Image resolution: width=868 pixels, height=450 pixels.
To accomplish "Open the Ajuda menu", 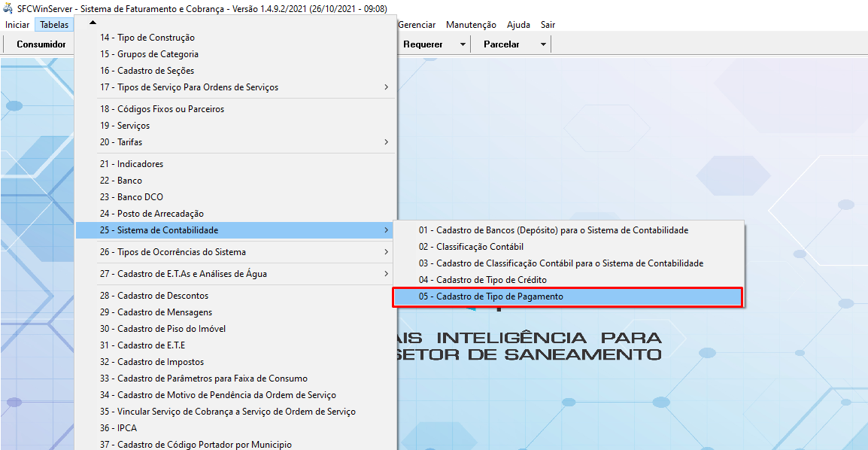I will pyautogui.click(x=518, y=25).
